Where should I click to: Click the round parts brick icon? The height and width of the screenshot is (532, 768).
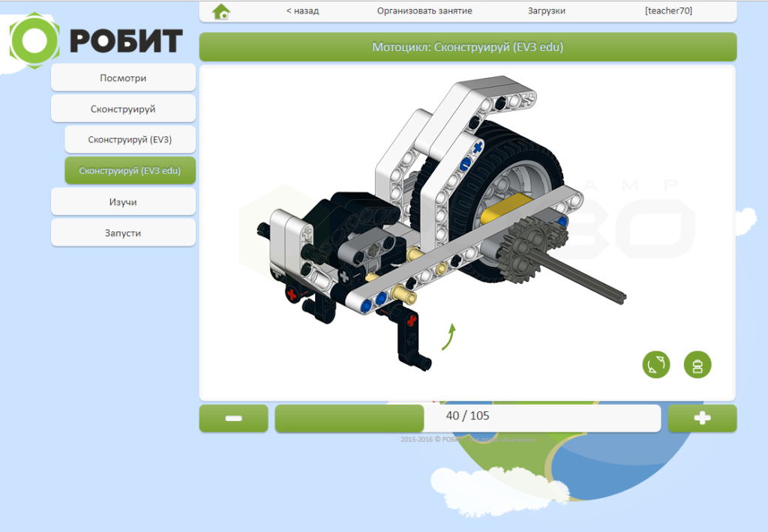click(697, 365)
